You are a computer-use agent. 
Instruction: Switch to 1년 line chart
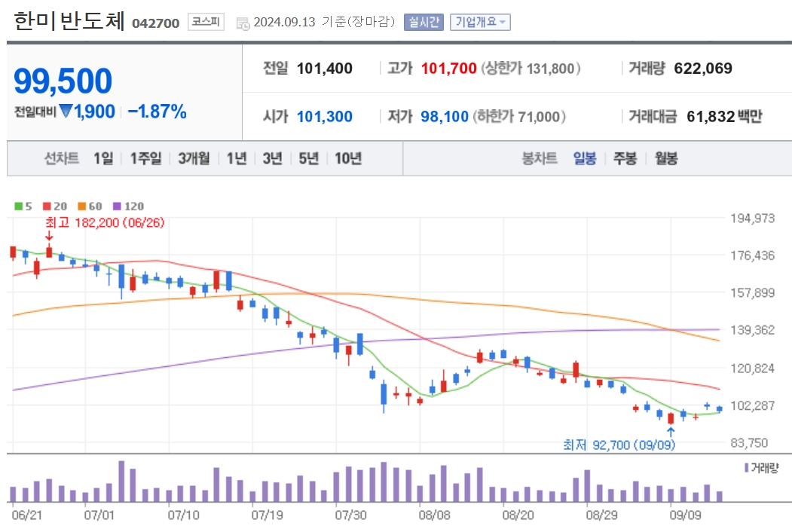237,159
